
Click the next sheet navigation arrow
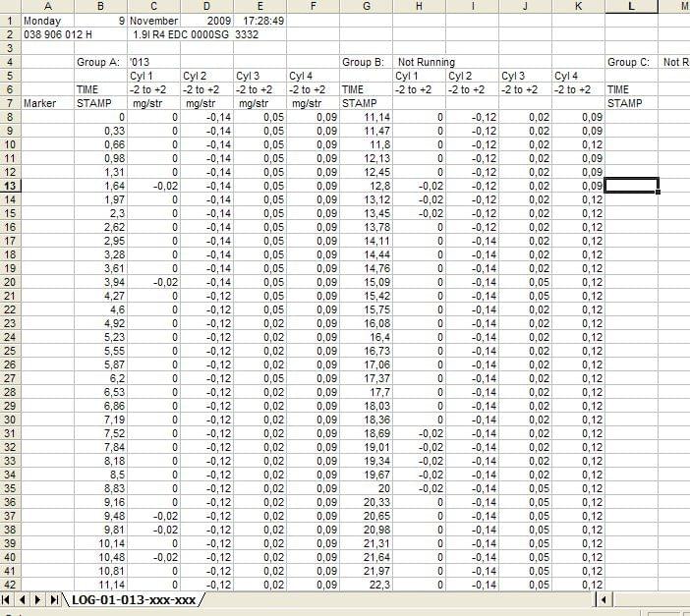pyautogui.click(x=38, y=599)
